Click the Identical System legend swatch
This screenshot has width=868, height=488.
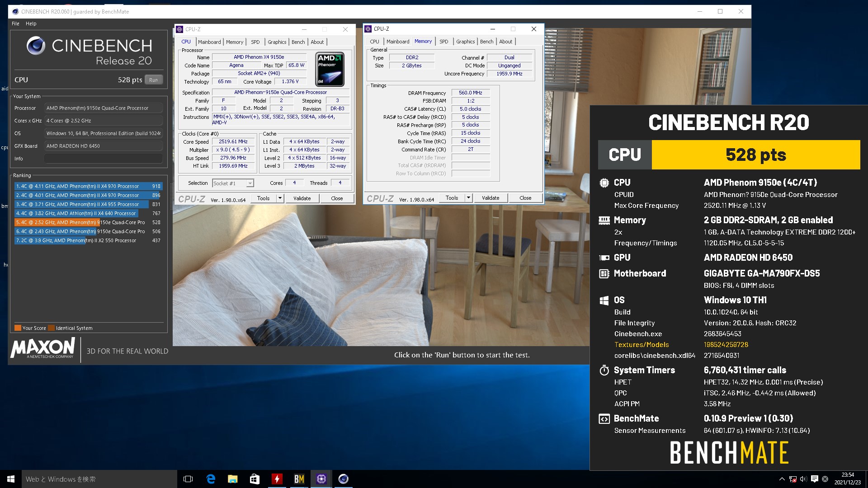point(51,328)
